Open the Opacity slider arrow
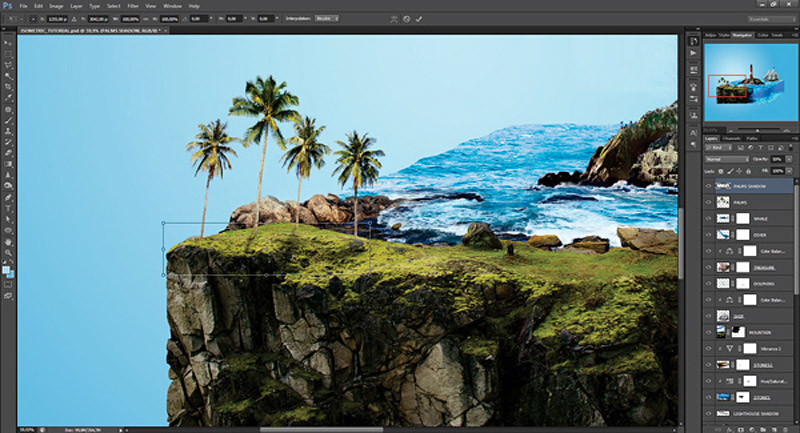Viewport: 800px width, 433px height. tap(789, 160)
